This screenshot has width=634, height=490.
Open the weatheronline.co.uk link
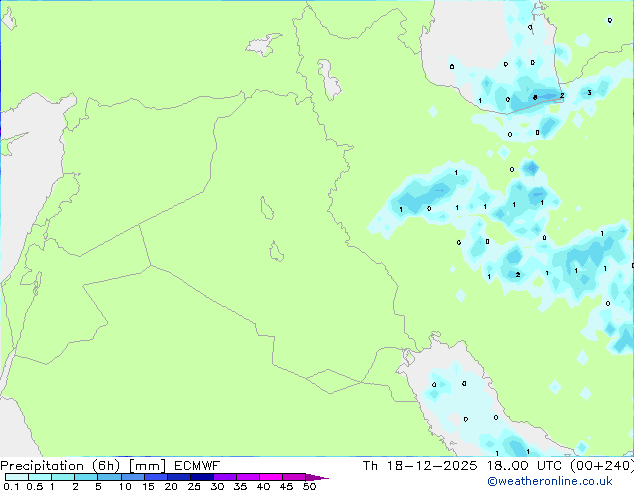[550, 481]
